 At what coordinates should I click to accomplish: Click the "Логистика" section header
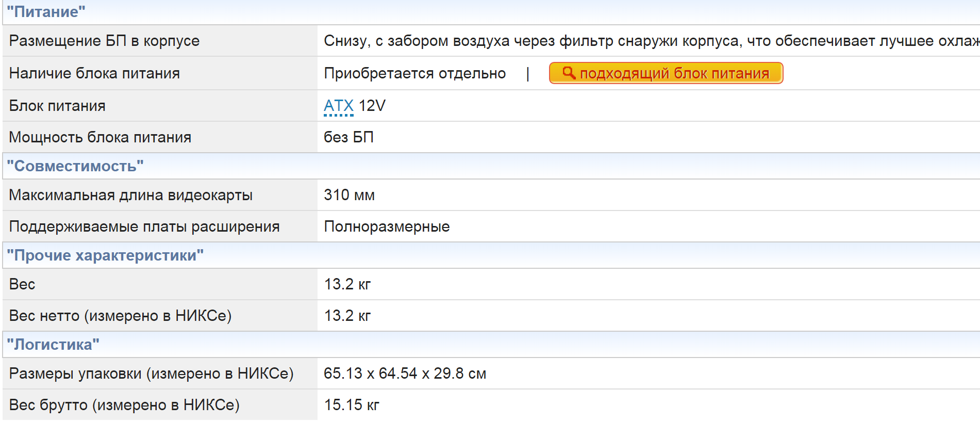coord(53,345)
